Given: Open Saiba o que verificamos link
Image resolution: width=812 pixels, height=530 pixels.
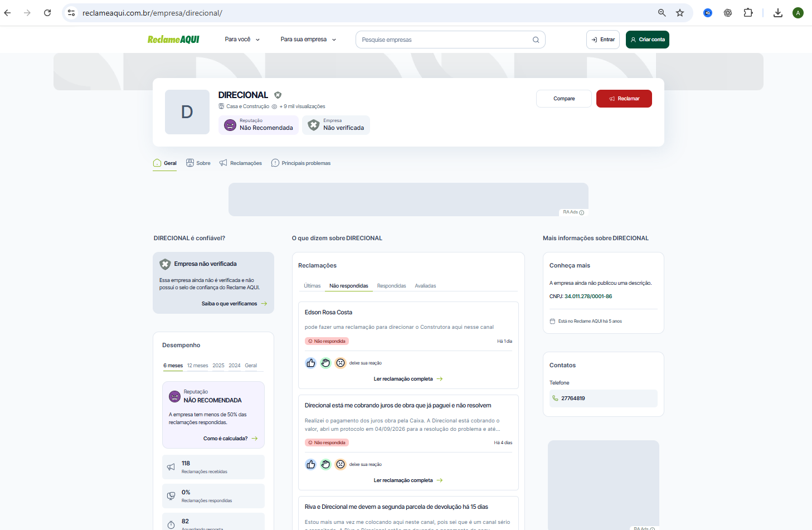Looking at the screenshot, I should (234, 304).
